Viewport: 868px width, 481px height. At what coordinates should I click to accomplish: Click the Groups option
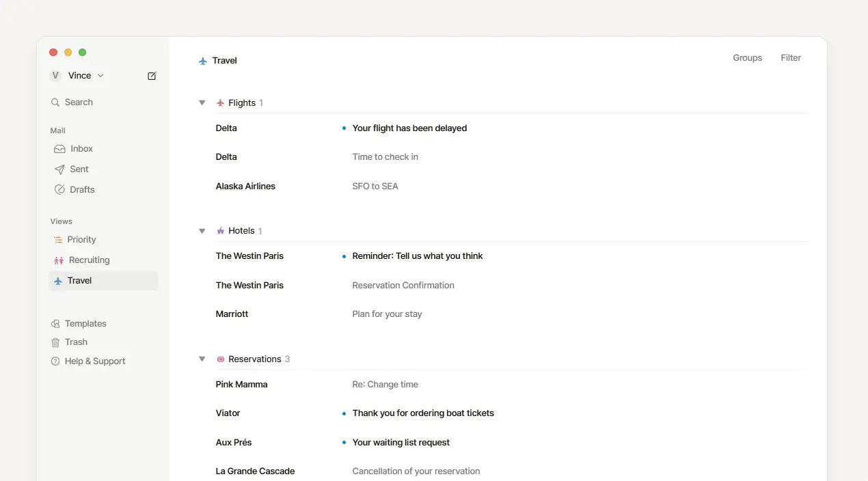point(747,58)
